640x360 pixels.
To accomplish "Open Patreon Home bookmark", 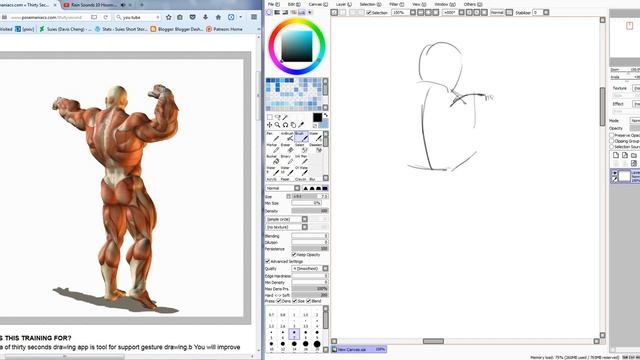I will (x=224, y=29).
